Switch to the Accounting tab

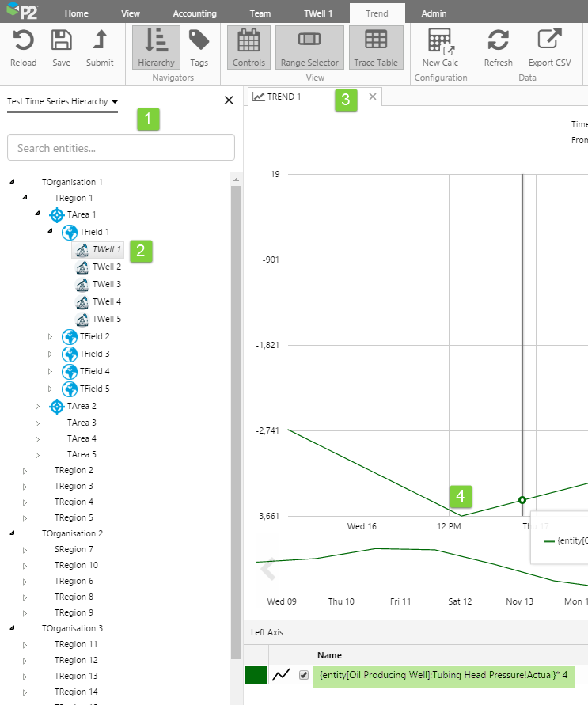(x=195, y=13)
